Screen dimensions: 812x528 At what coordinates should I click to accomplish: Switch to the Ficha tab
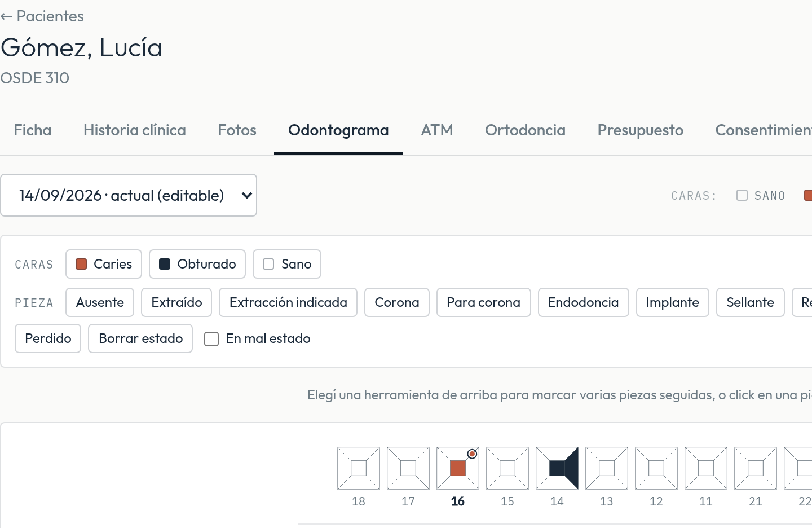tap(33, 130)
